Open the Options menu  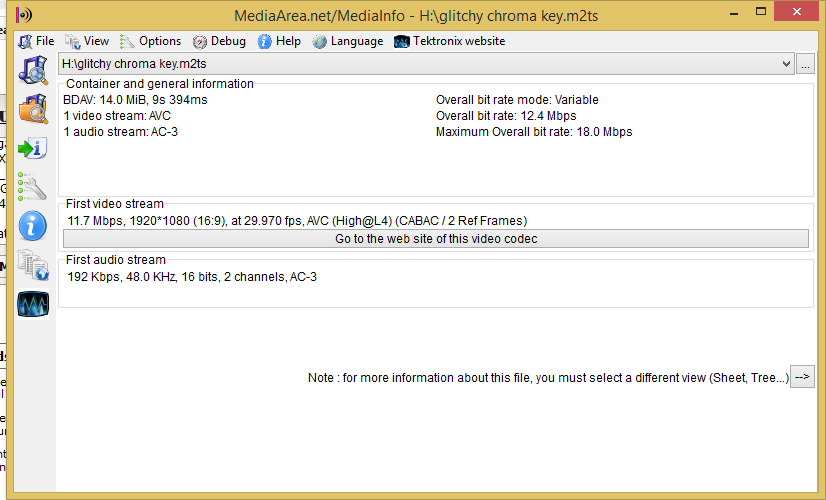pos(151,41)
